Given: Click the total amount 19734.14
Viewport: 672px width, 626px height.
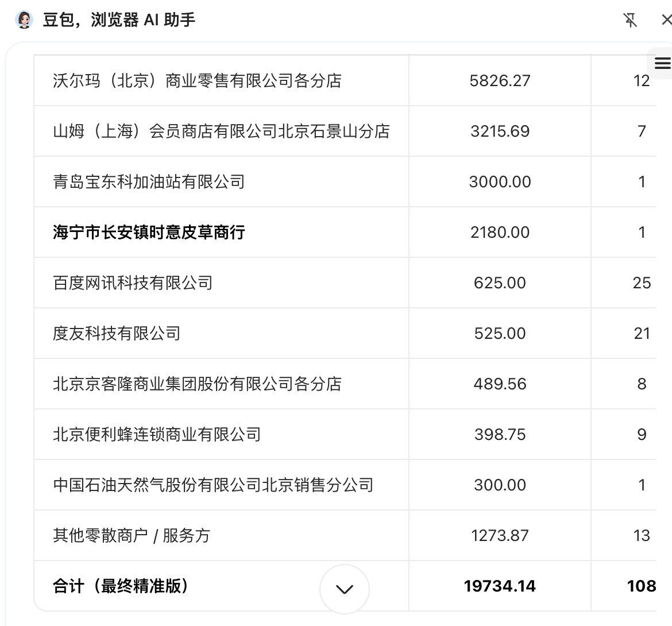Looking at the screenshot, I should pos(500,586).
